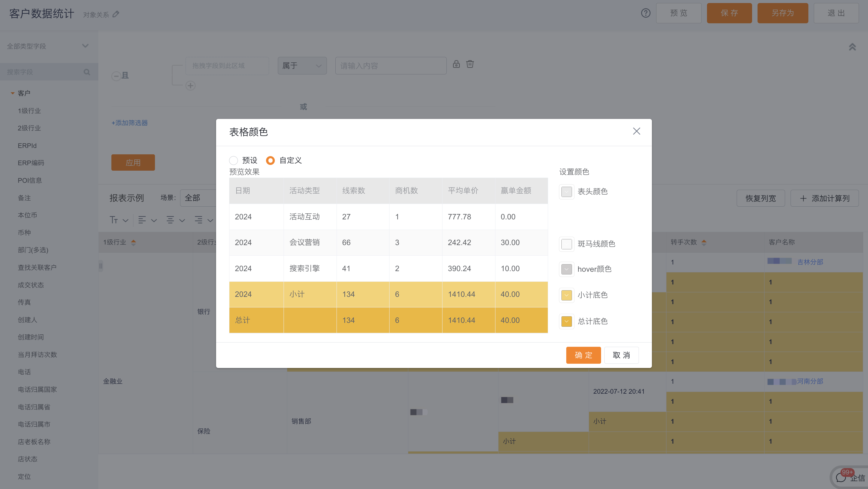Enable the 斑马线颜色 checkbox
This screenshot has width=868, height=489.
tap(567, 244)
